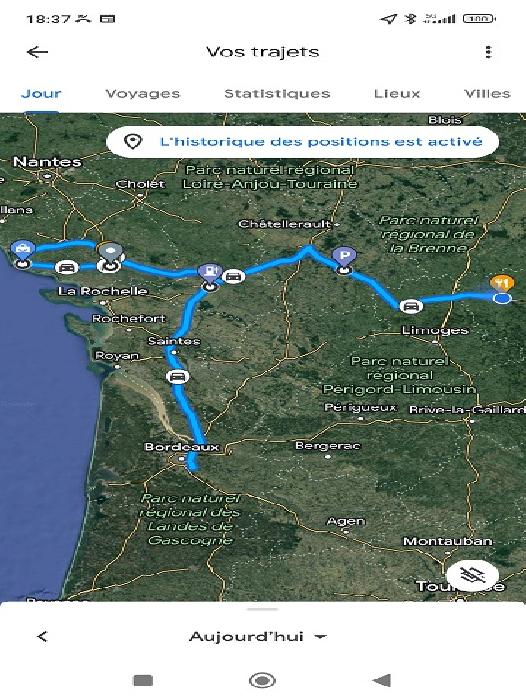Tap the back arrow beside Vos trajets

point(37,52)
